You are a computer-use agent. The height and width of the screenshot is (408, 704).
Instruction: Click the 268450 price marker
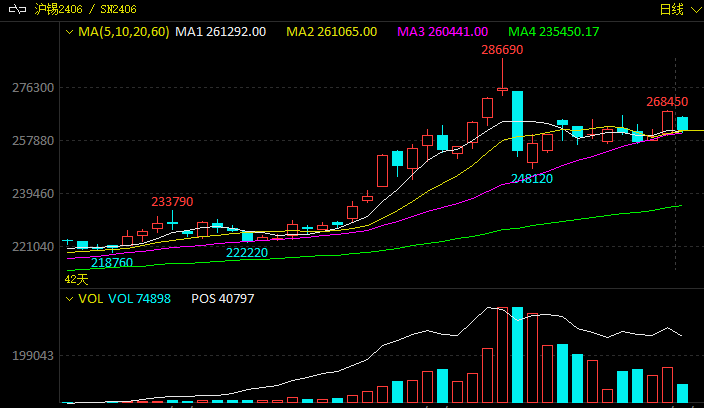click(x=667, y=101)
